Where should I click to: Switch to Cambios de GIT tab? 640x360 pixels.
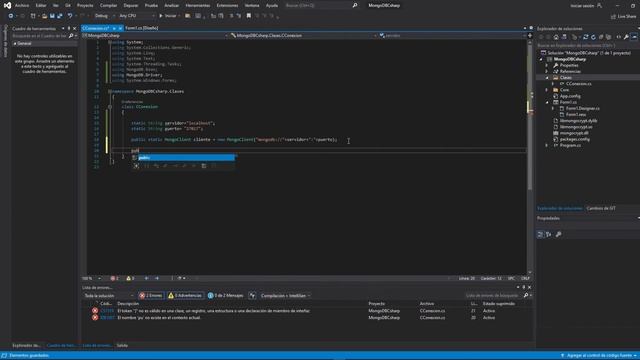tap(601, 208)
